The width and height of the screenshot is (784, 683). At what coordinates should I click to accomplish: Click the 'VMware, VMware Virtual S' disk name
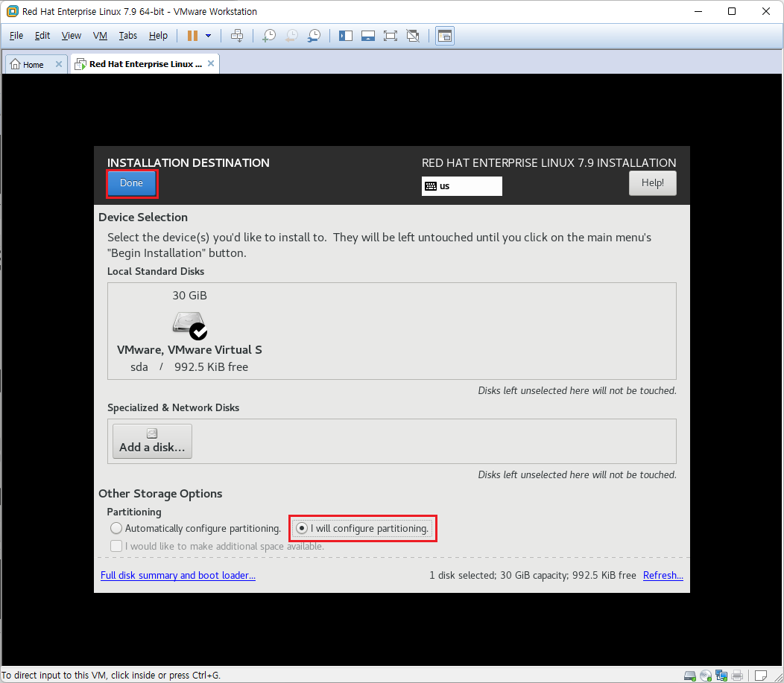(189, 350)
